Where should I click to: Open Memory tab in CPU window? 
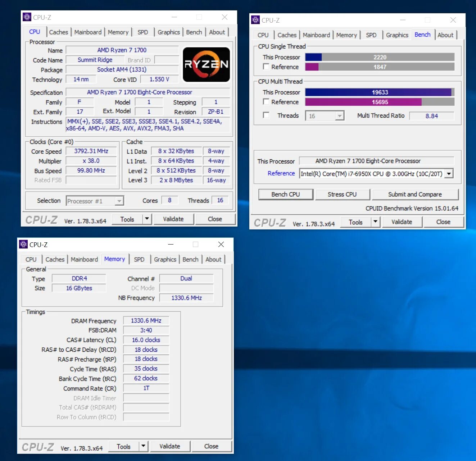click(x=118, y=32)
